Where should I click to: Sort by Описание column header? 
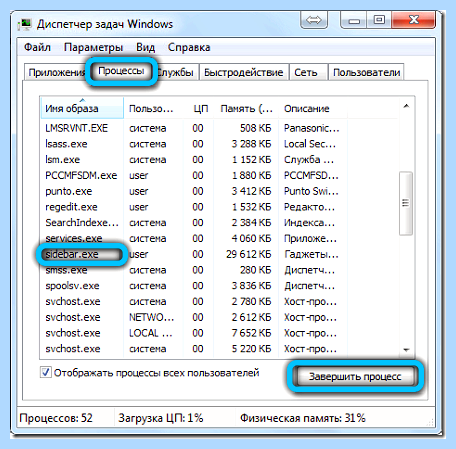click(x=313, y=108)
